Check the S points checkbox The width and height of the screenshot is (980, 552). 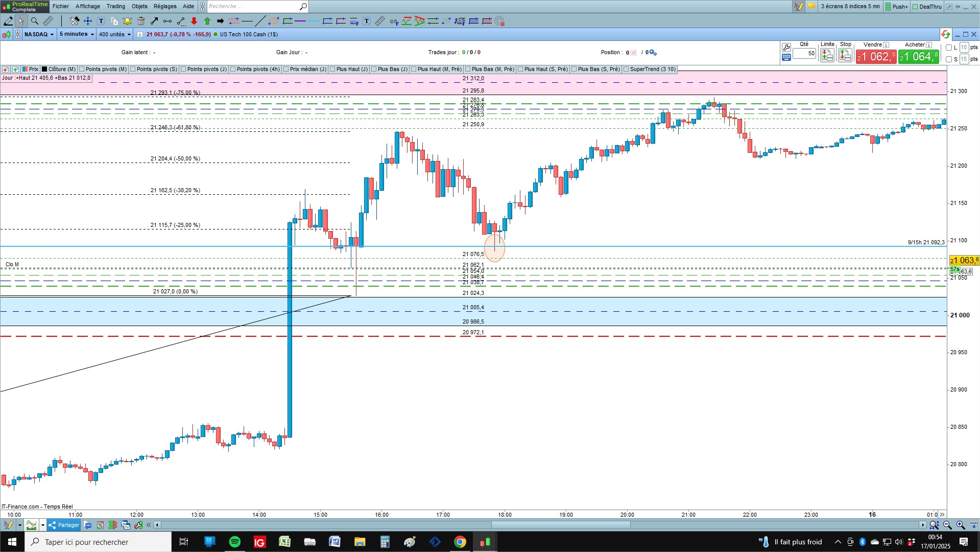click(x=949, y=59)
